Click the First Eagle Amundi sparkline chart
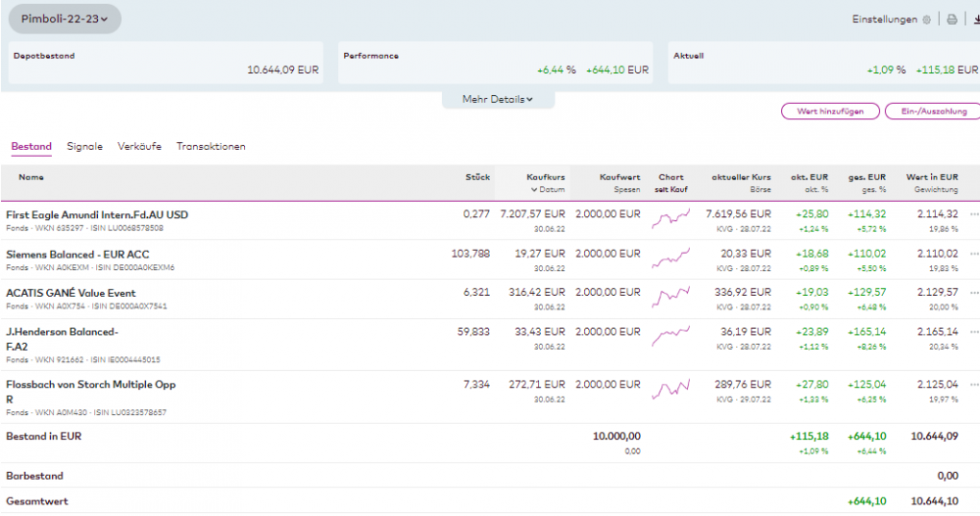The height and width of the screenshot is (516, 980). (x=671, y=215)
